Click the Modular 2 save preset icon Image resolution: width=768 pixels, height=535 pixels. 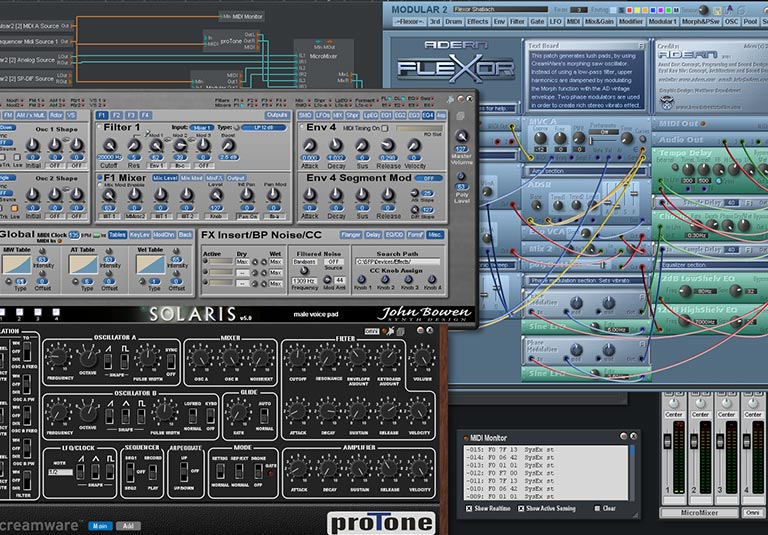(718, 10)
